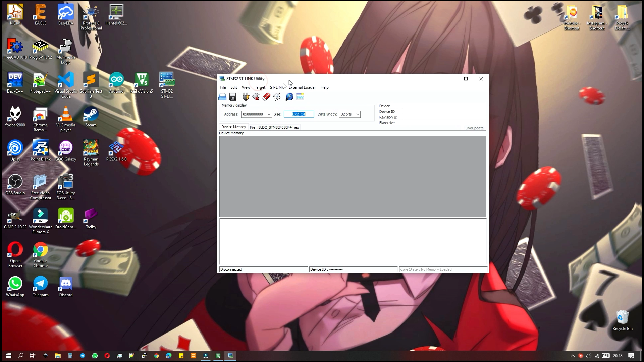644x362 pixels.
Task: Expand the Data Width dropdown
Action: (358, 114)
